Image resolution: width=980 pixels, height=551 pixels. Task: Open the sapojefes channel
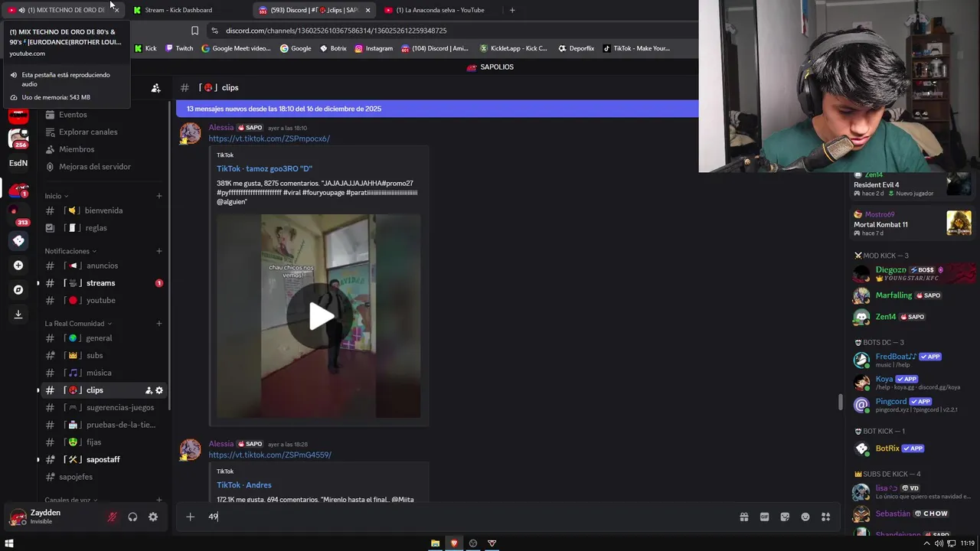(x=103, y=477)
